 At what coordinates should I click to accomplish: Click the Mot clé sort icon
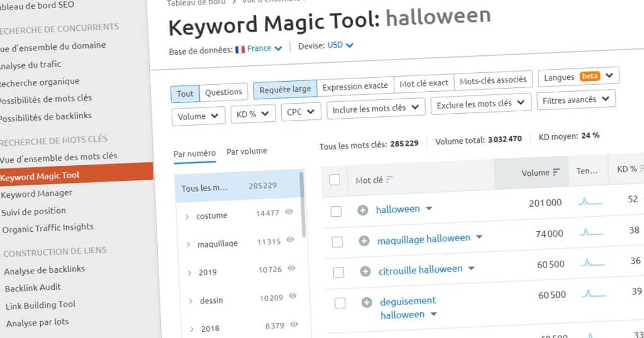389,179
